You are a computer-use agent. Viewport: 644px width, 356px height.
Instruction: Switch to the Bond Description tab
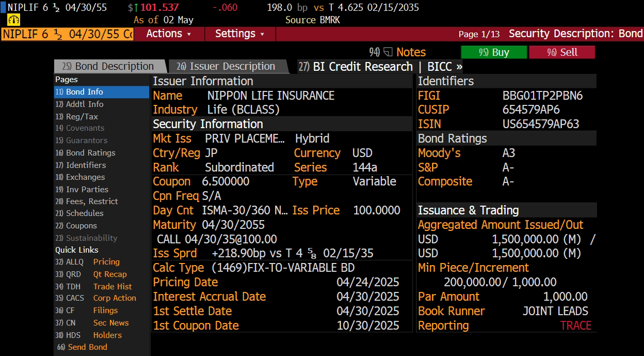[110, 66]
